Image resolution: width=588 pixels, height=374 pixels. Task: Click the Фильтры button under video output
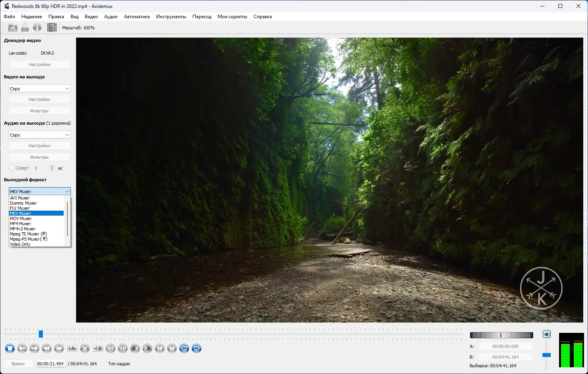[40, 111]
